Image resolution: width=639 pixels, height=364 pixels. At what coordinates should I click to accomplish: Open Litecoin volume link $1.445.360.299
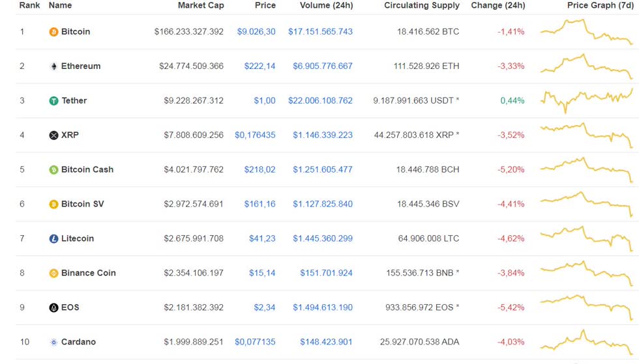pos(323,238)
